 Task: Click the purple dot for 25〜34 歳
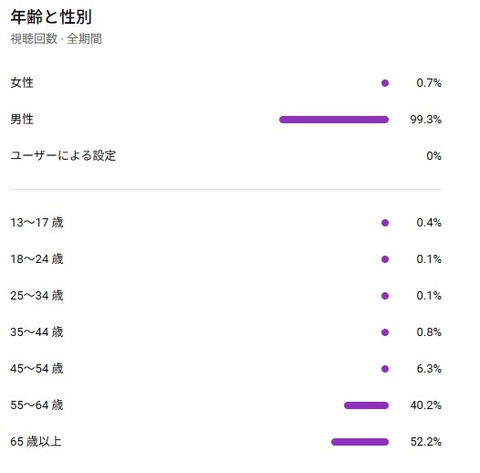(385, 296)
